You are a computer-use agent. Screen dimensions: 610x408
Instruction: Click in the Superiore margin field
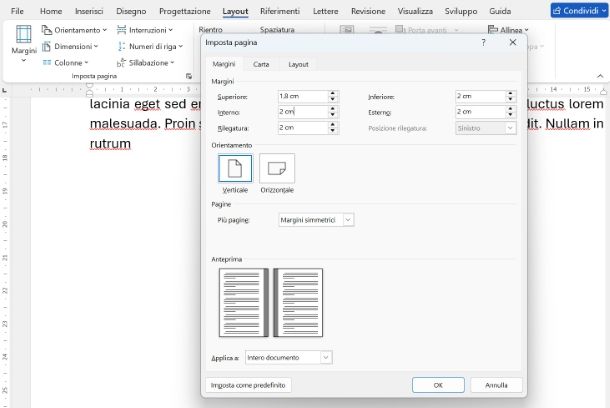coord(300,96)
